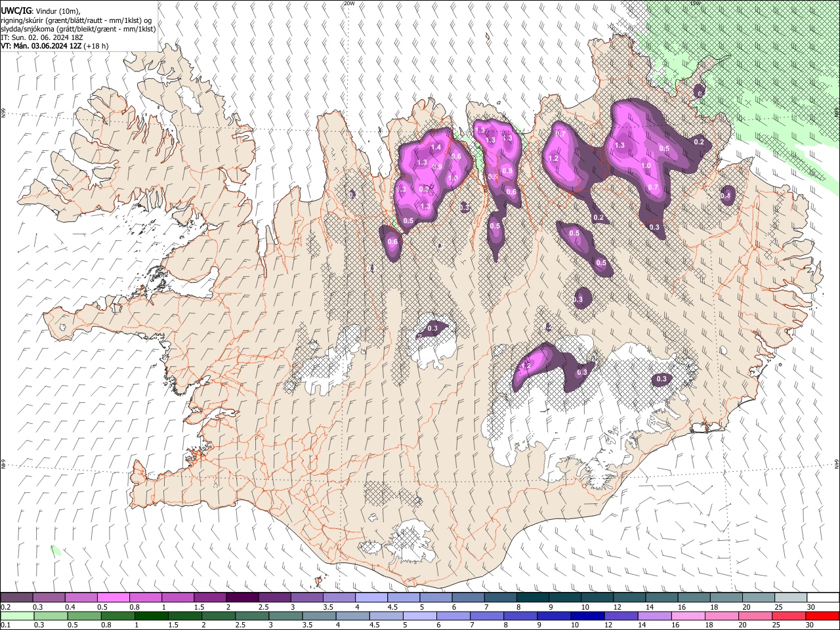Click the '20W' longitude label

point(349,3)
